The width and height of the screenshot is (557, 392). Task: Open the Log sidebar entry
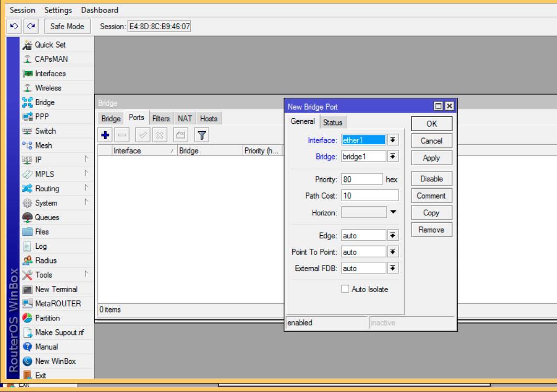click(x=41, y=246)
